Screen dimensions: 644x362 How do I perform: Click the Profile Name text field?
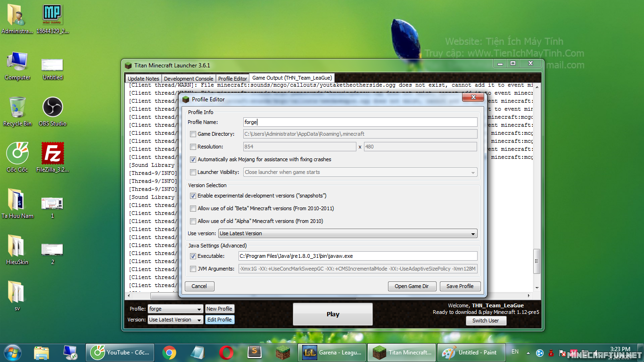pos(360,122)
